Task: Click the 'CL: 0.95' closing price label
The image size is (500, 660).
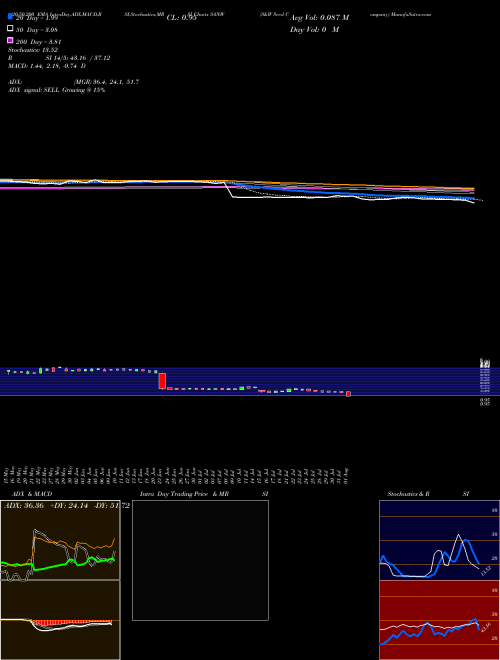Action: (x=181, y=18)
